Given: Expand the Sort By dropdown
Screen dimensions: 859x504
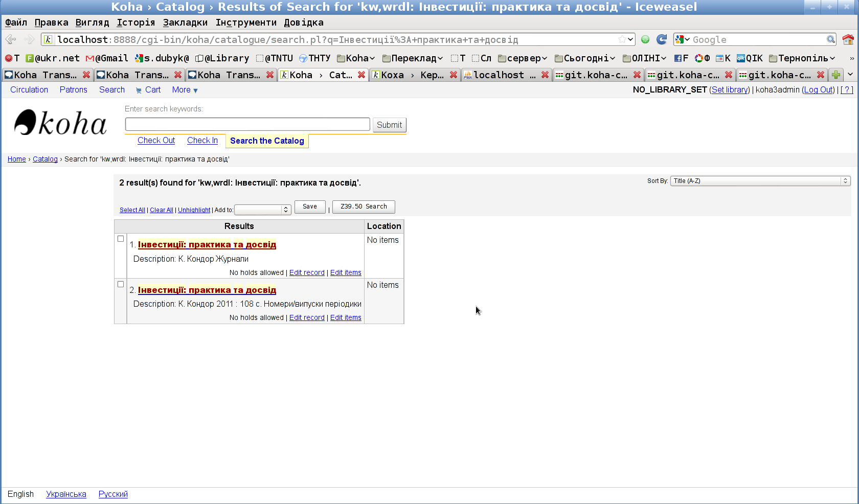Looking at the screenshot, I should coord(760,181).
